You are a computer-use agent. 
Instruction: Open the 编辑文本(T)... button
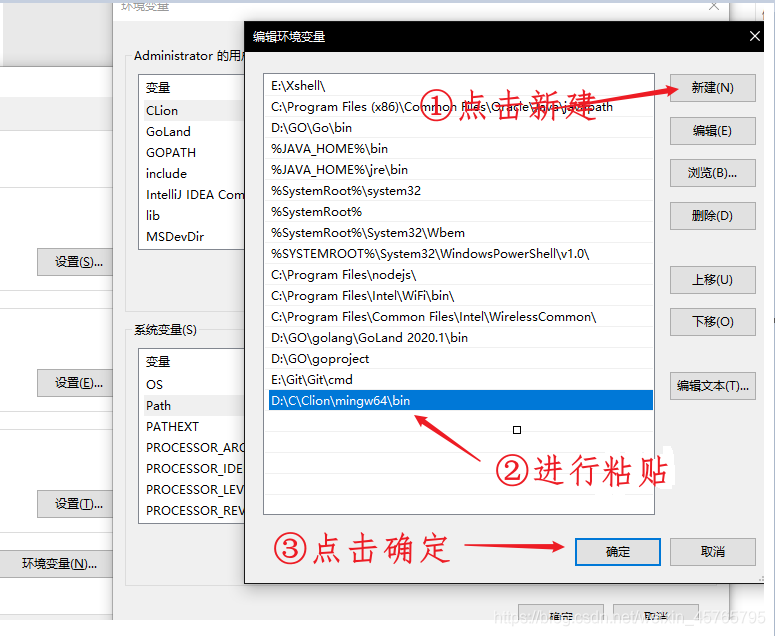(x=712, y=386)
